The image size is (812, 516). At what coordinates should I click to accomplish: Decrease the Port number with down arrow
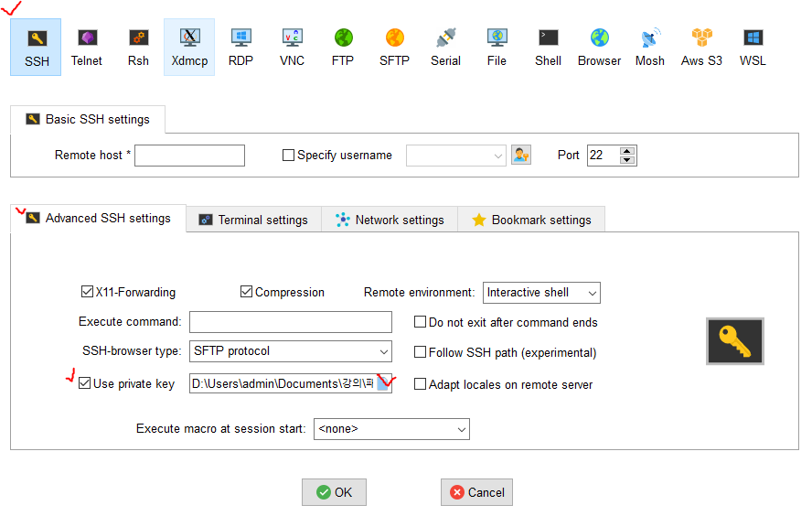point(627,159)
